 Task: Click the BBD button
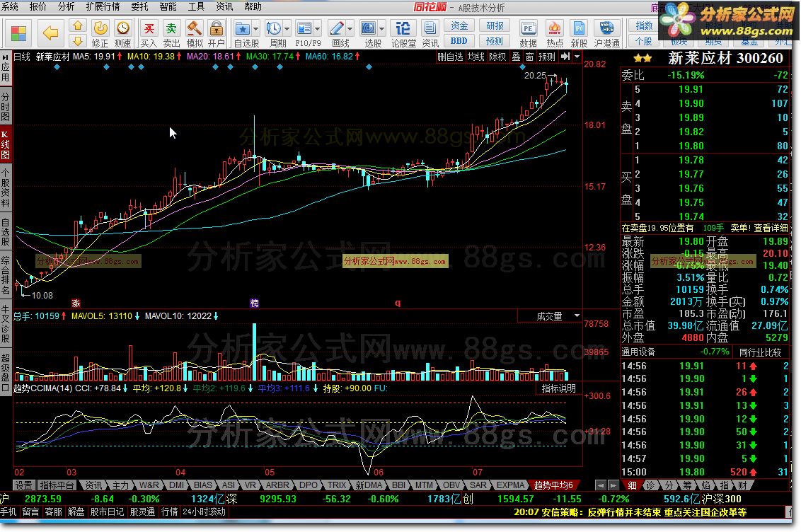point(459,41)
